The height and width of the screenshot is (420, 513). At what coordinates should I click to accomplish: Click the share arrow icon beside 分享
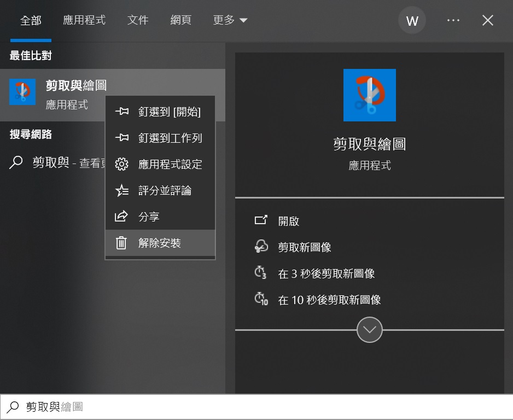pyautogui.click(x=121, y=217)
